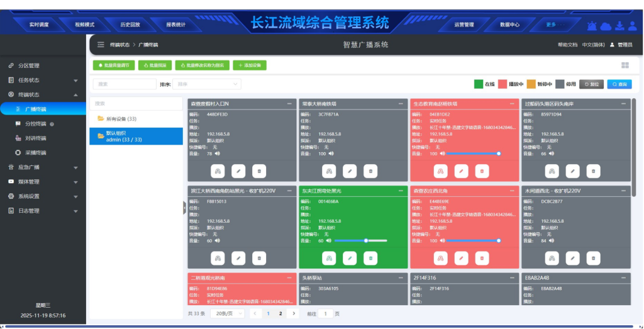Switch to grid layout view icon

625,65
